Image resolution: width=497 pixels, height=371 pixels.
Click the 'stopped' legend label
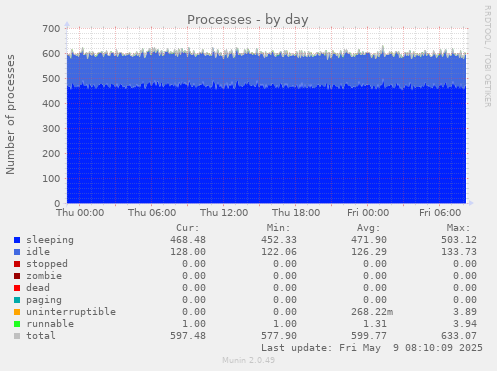click(47, 264)
